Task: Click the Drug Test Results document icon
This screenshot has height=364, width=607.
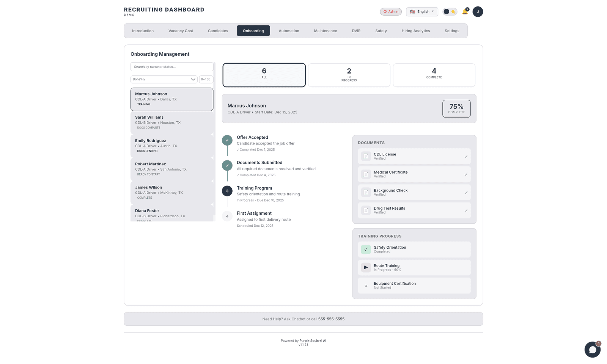Action: pos(366,210)
